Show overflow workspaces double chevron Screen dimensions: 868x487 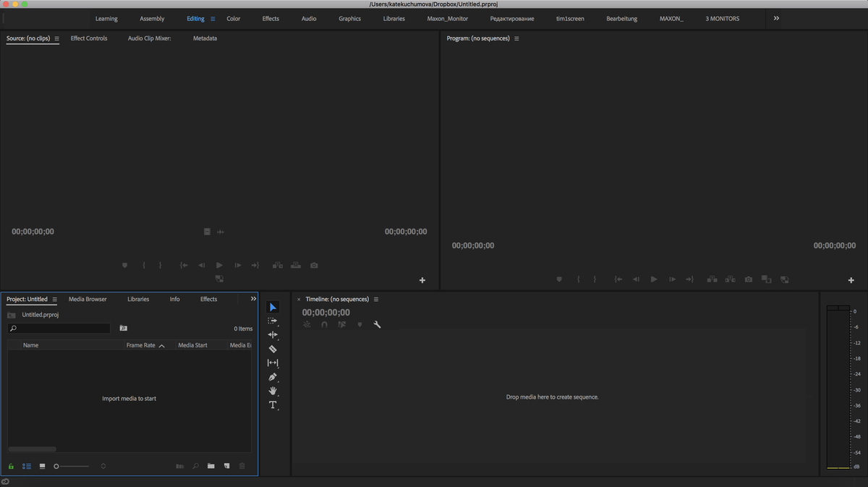tap(776, 18)
